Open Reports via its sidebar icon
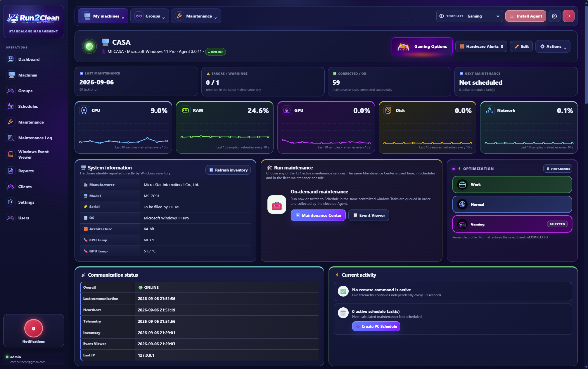 [x=11, y=171]
